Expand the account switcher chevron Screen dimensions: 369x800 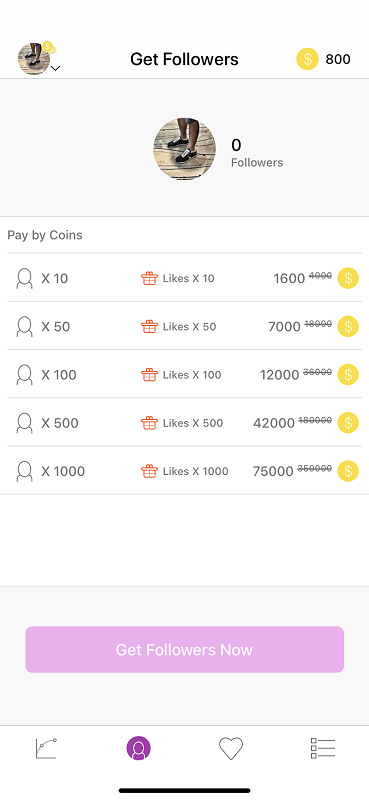point(56,68)
